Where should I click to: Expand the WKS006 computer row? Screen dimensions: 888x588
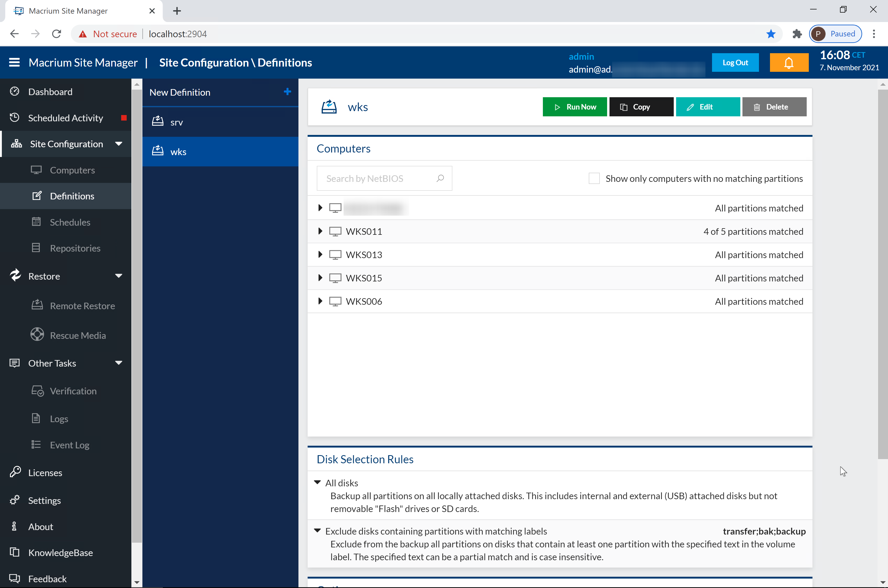(320, 301)
